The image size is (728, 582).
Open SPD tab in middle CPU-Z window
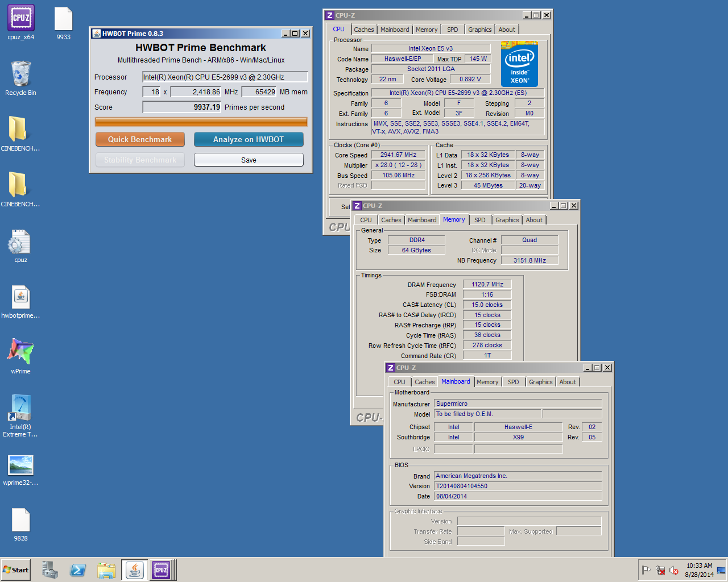coord(480,220)
